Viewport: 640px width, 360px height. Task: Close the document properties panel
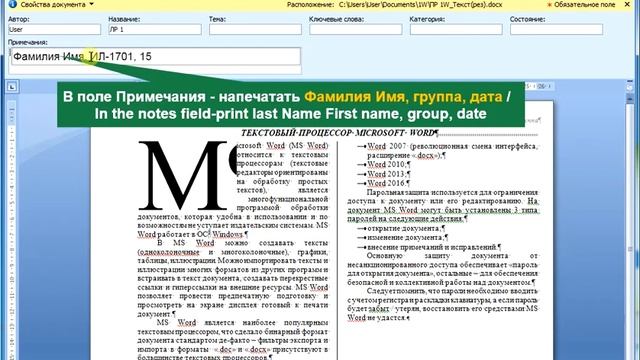(x=627, y=4)
